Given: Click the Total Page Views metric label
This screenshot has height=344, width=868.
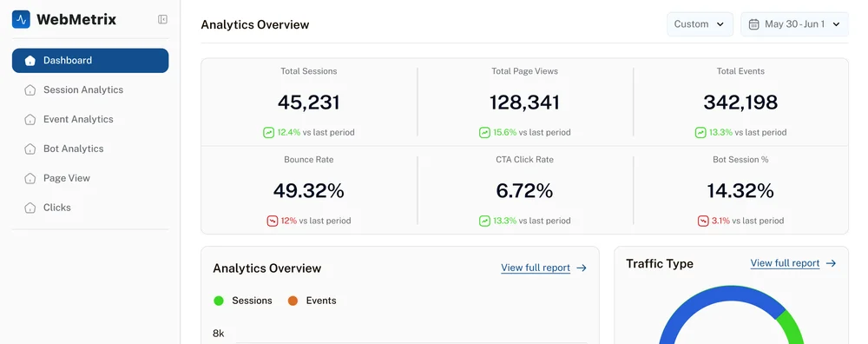Looking at the screenshot, I should pyautogui.click(x=525, y=71).
